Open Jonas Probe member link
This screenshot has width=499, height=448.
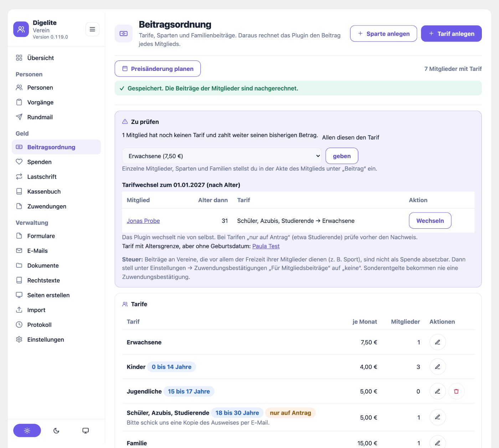click(143, 221)
